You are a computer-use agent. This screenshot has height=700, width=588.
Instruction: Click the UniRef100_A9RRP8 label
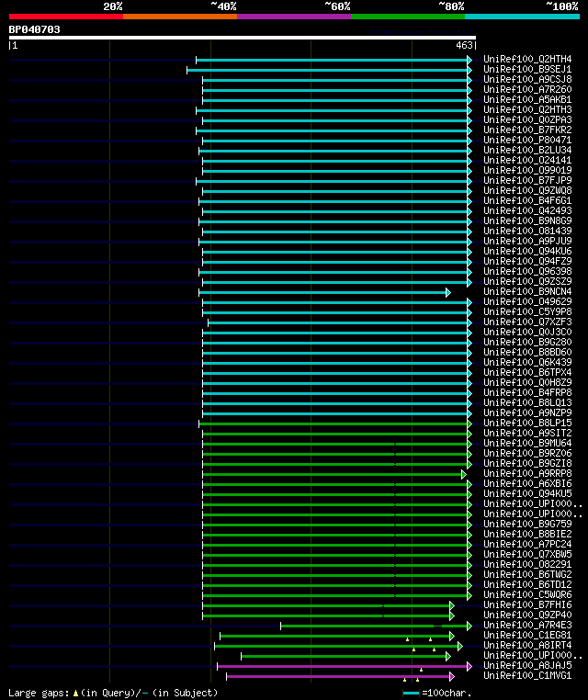(x=527, y=473)
